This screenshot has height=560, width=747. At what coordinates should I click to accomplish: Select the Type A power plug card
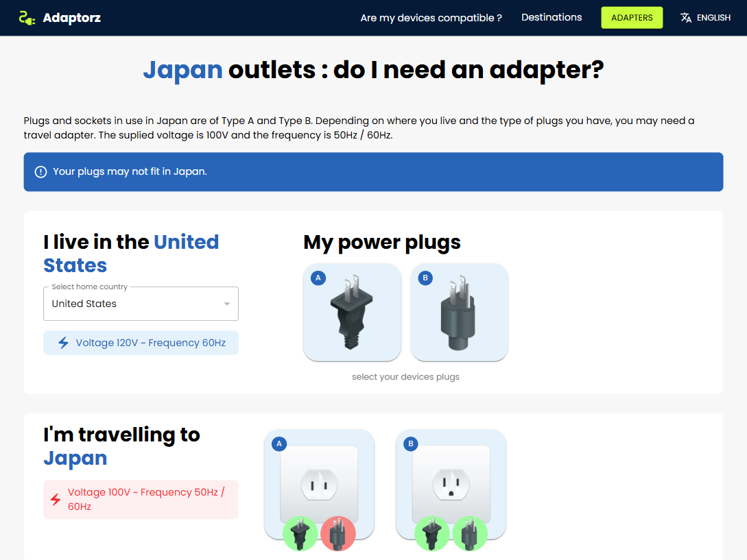click(x=352, y=313)
